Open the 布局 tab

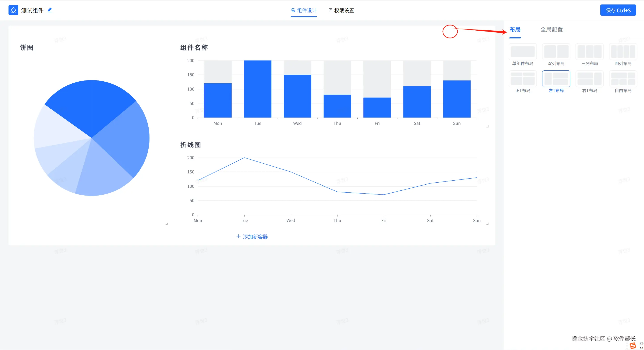pos(515,30)
